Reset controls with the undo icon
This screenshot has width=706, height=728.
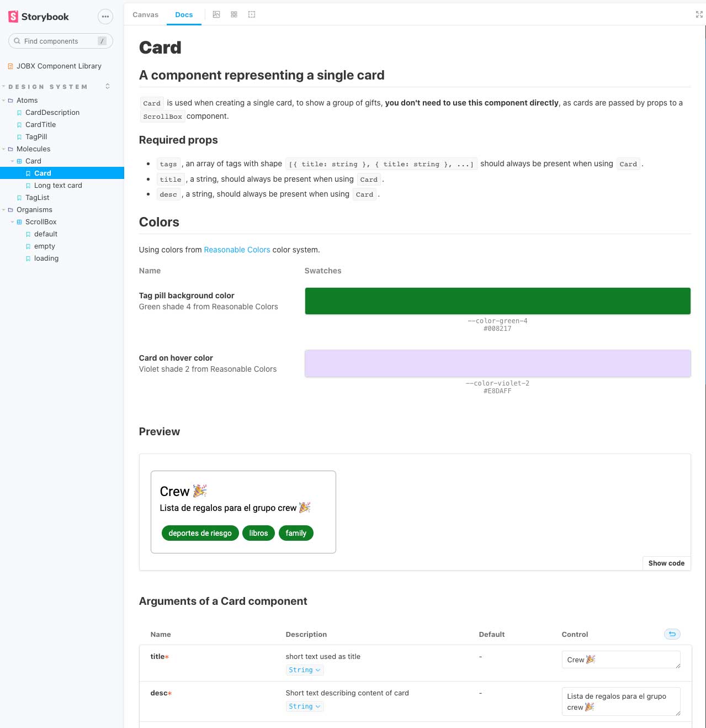[x=672, y=634]
